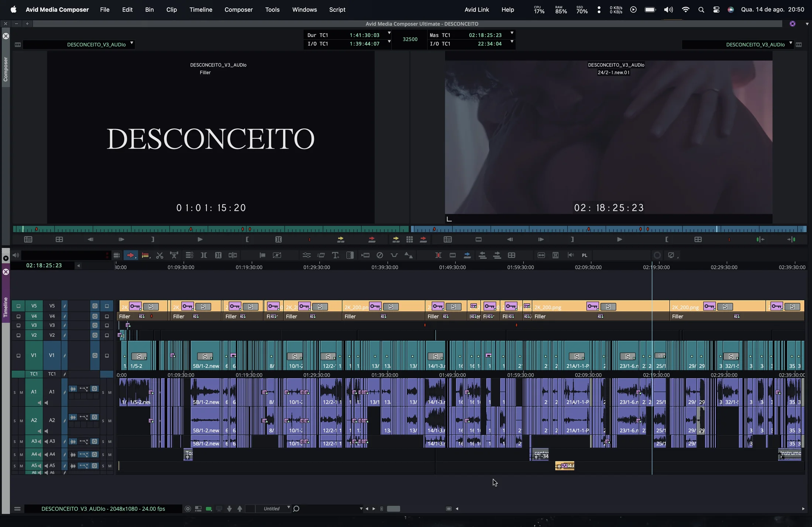Open source I/O TC1 timecode dropdown
This screenshot has width=812, height=527.
389,42
